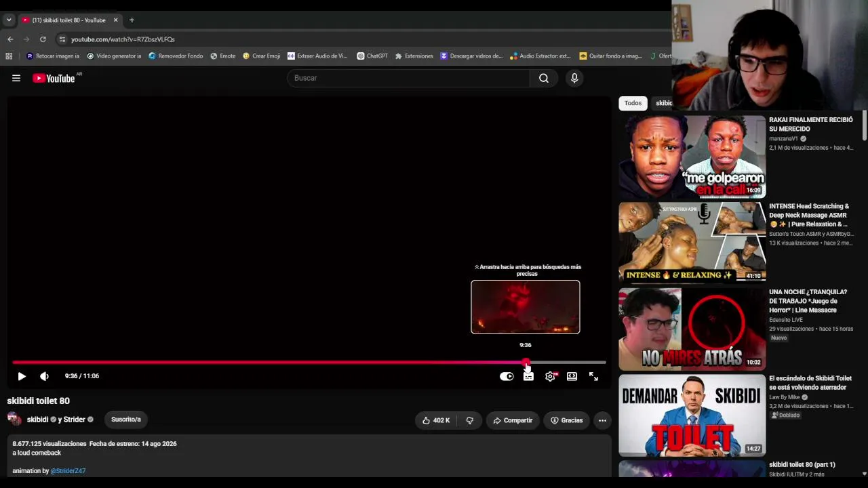Open 'RAKAI FINALMENTE RECIBIÓ SU MERECIDO' title

(x=811, y=124)
